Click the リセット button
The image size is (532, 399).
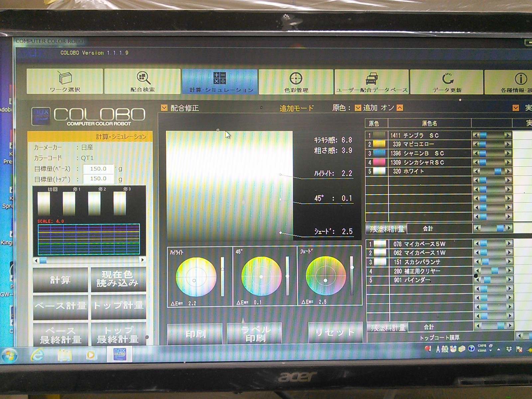335,332
